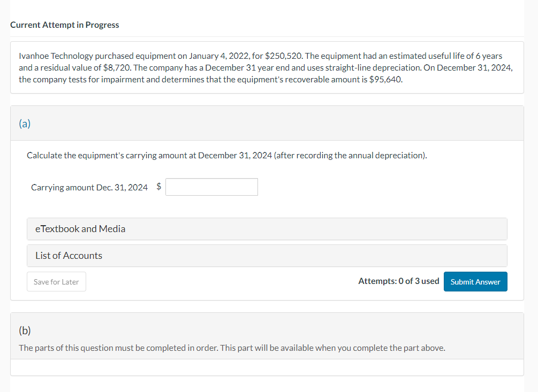The width and height of the screenshot is (538, 392).
Task: Click the empty panel below part (b)
Action: coord(267,367)
